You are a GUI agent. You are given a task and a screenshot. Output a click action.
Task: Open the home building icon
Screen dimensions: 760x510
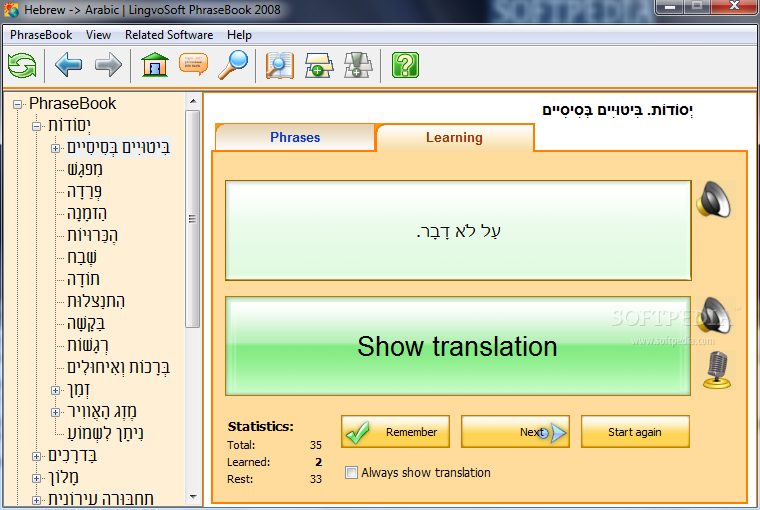click(155, 65)
